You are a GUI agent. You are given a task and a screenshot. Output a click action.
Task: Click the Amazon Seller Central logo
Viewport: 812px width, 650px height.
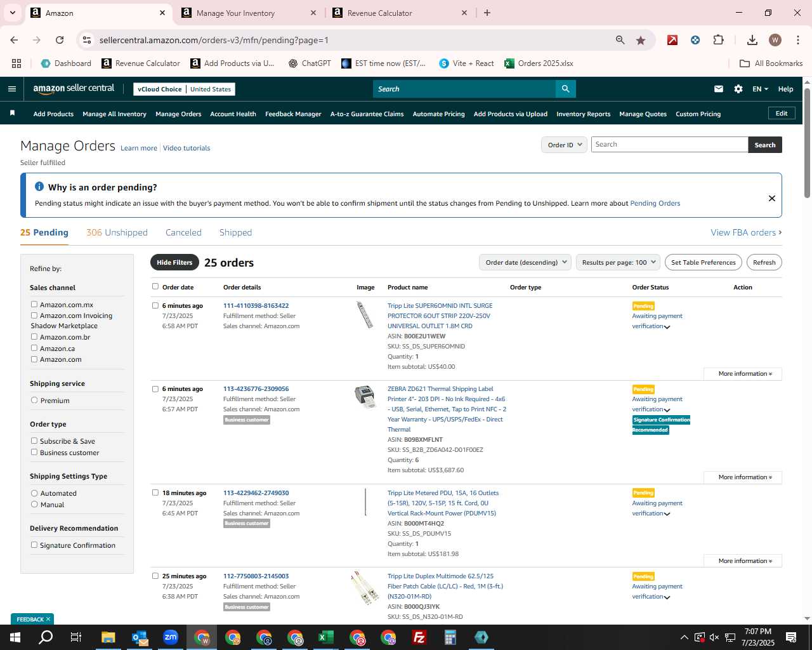coord(74,89)
